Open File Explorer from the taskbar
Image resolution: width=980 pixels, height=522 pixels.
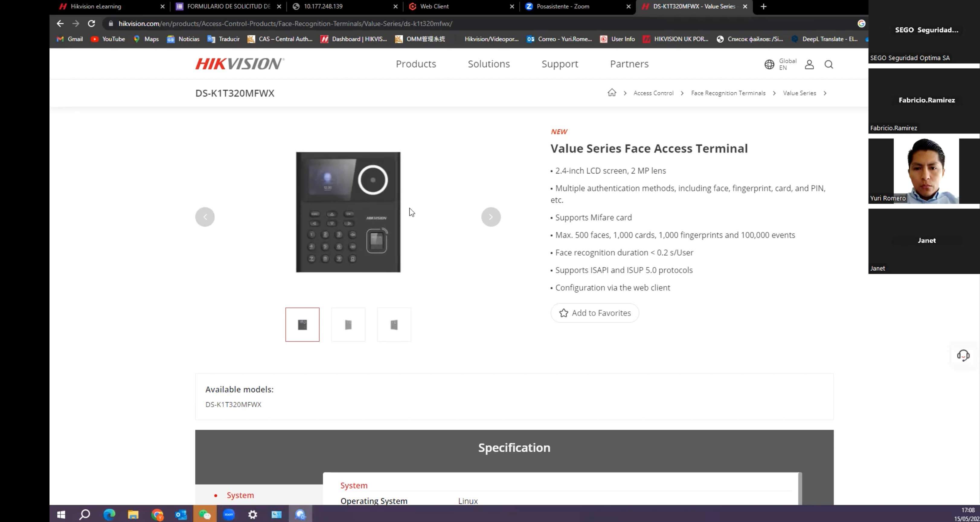[133, 514]
